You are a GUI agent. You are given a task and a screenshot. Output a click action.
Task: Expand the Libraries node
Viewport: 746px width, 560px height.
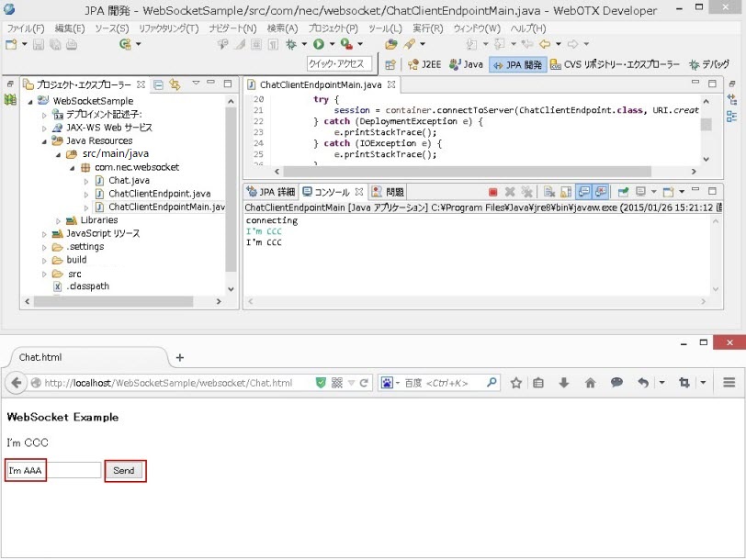(58, 220)
